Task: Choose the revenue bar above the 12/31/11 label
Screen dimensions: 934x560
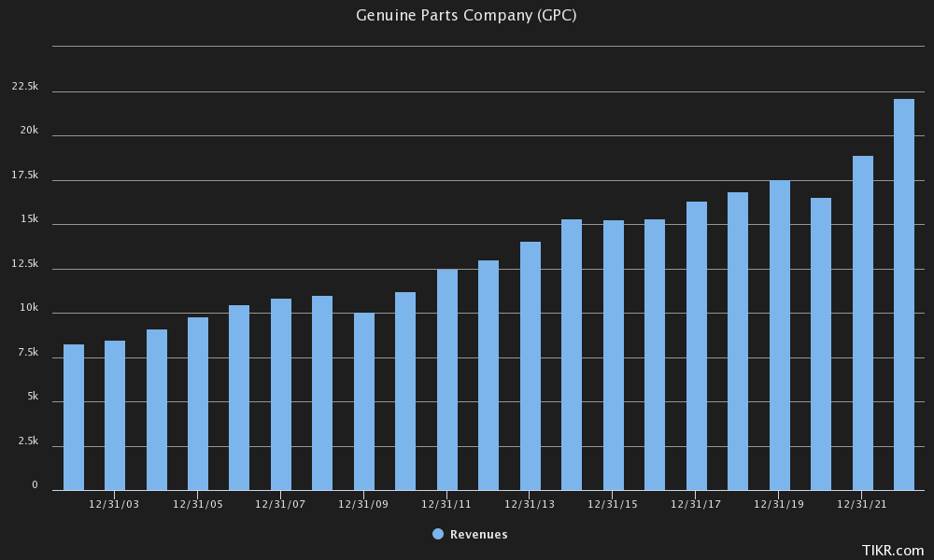Action: [x=447, y=380]
